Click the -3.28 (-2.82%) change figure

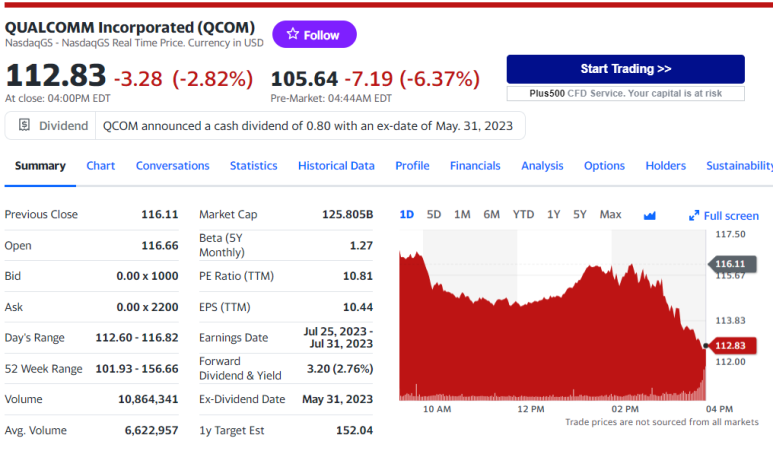(x=183, y=79)
